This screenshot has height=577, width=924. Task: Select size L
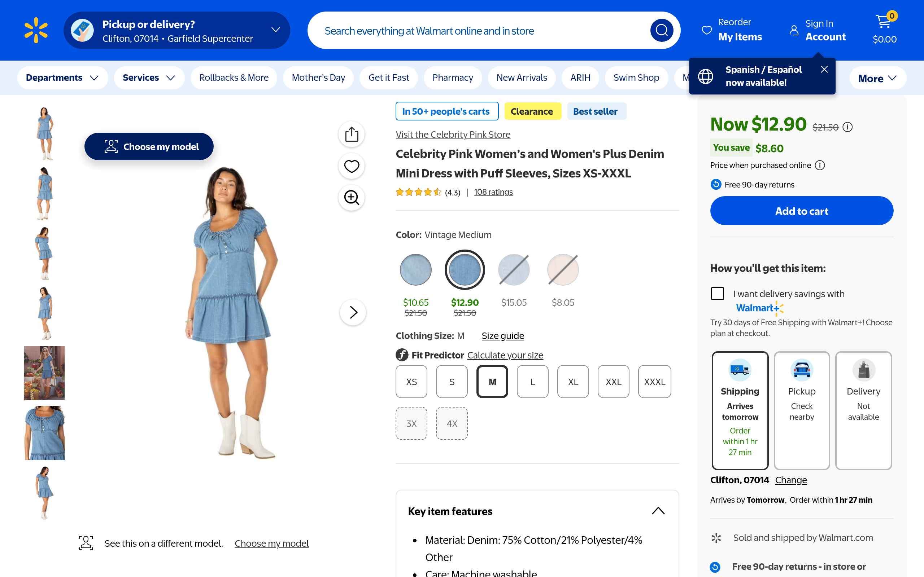(x=532, y=382)
